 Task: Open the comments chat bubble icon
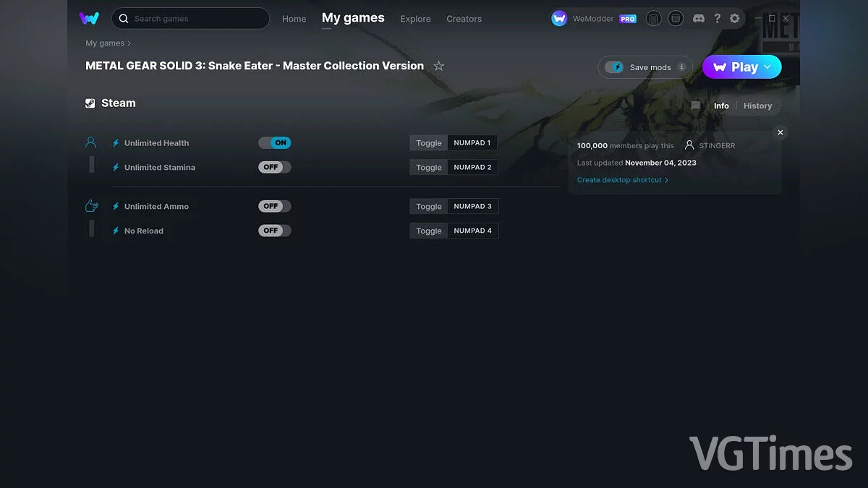(x=695, y=106)
